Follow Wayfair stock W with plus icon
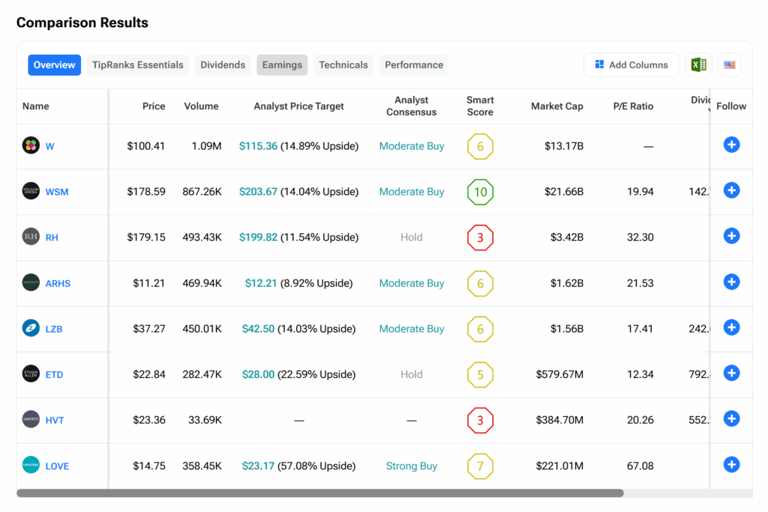Screen dimensions: 768x512 [x=731, y=145]
